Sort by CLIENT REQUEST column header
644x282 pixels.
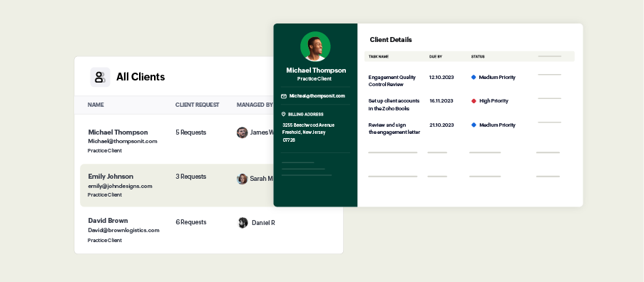click(197, 105)
